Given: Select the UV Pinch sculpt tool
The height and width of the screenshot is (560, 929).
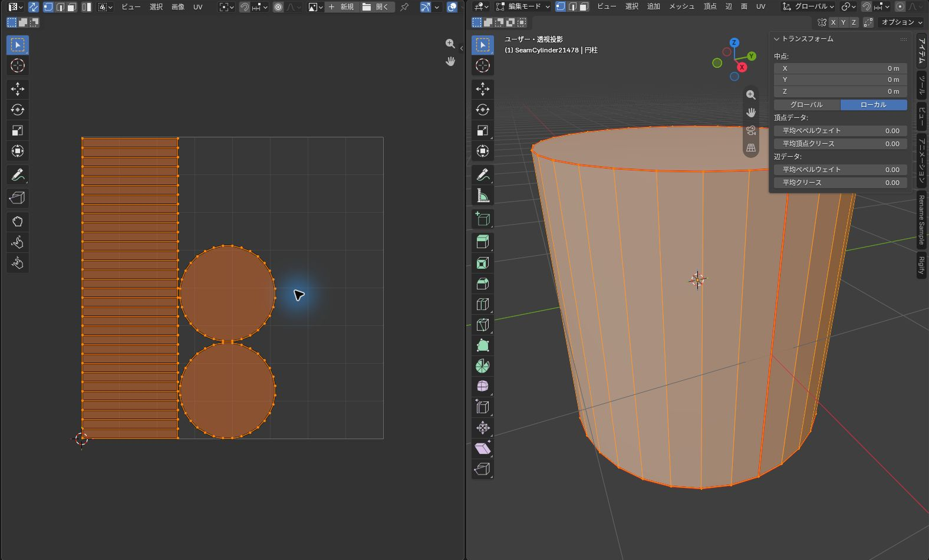Looking at the screenshot, I should pos(18,263).
